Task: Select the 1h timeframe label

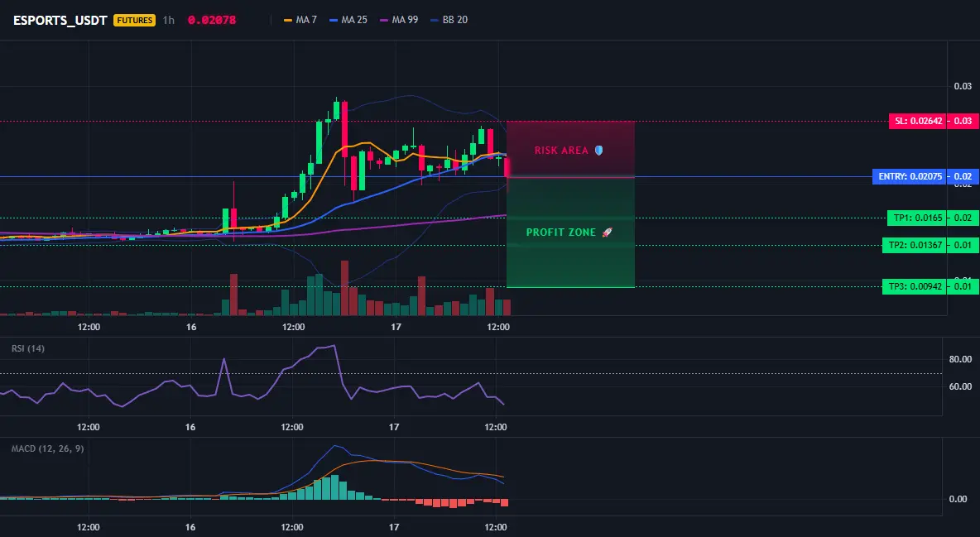Action: click(169, 20)
